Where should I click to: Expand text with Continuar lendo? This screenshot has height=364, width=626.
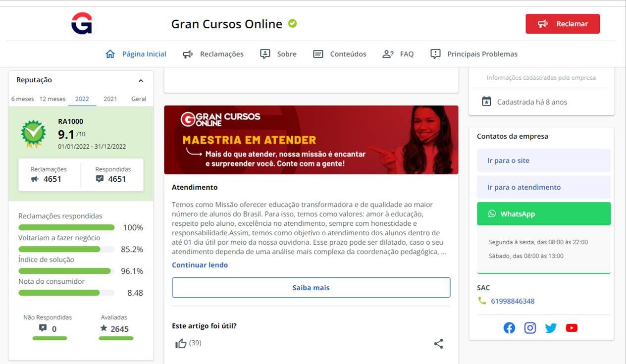pyautogui.click(x=200, y=265)
